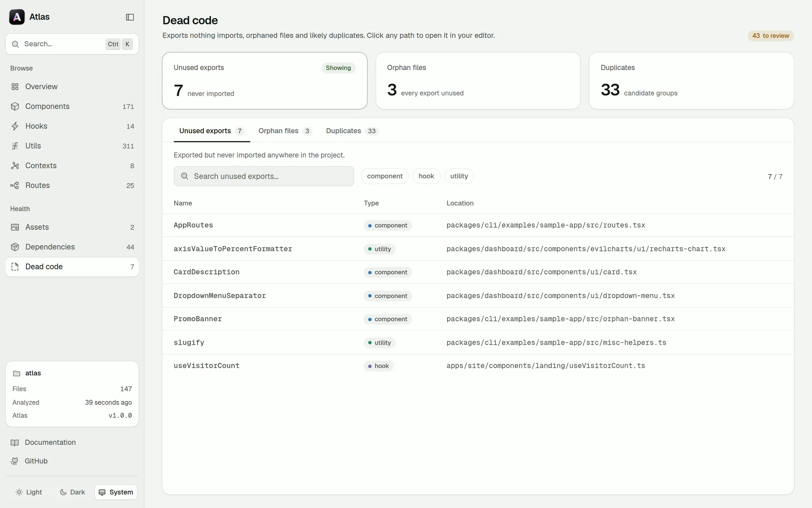Open Contexts via its nodes icon
The height and width of the screenshot is (508, 812).
15,166
